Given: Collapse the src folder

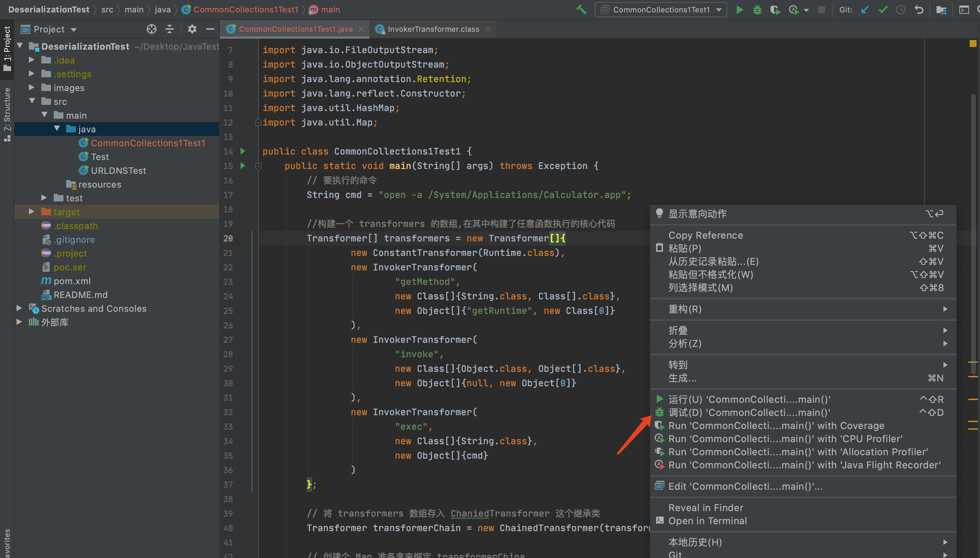Looking at the screenshot, I should coord(32,101).
